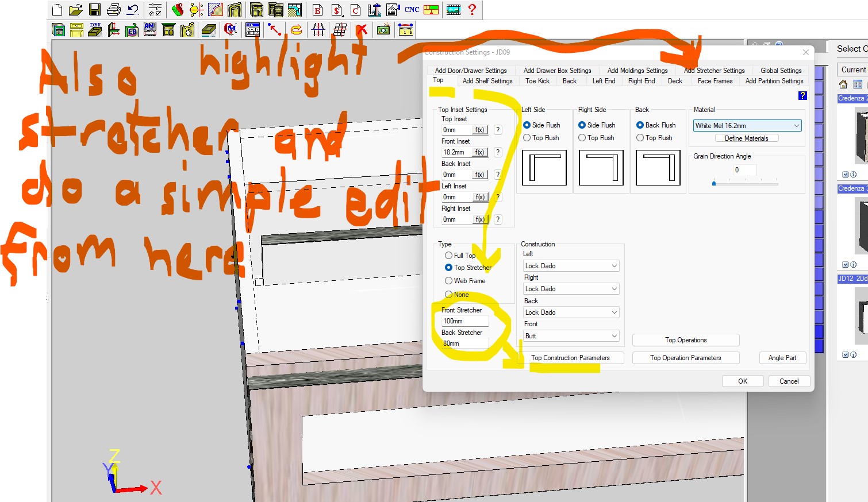Choose Top Flush for Left Side

[527, 138]
